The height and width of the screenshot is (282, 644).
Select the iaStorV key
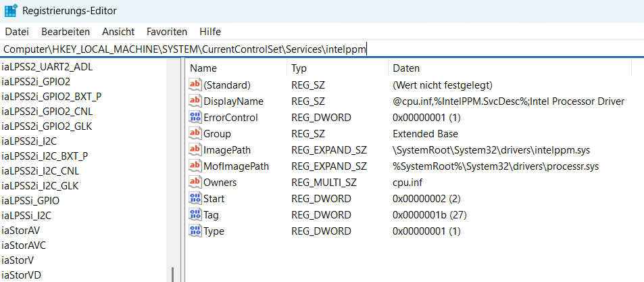pos(18,260)
